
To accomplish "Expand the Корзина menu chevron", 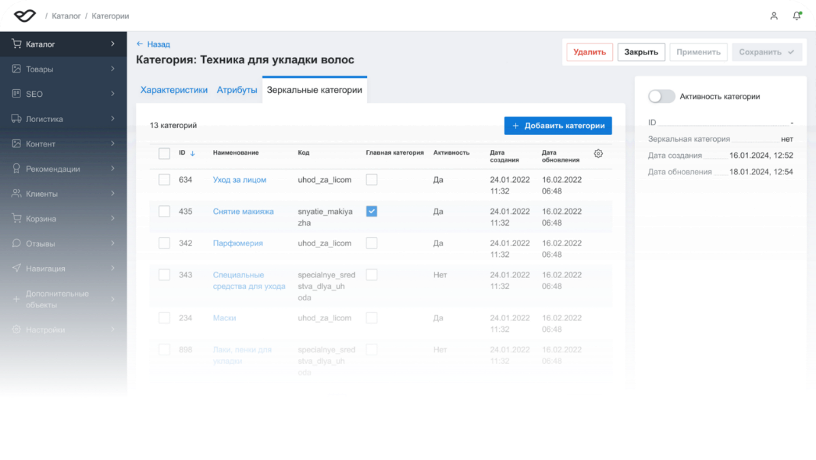I will 112,219.
